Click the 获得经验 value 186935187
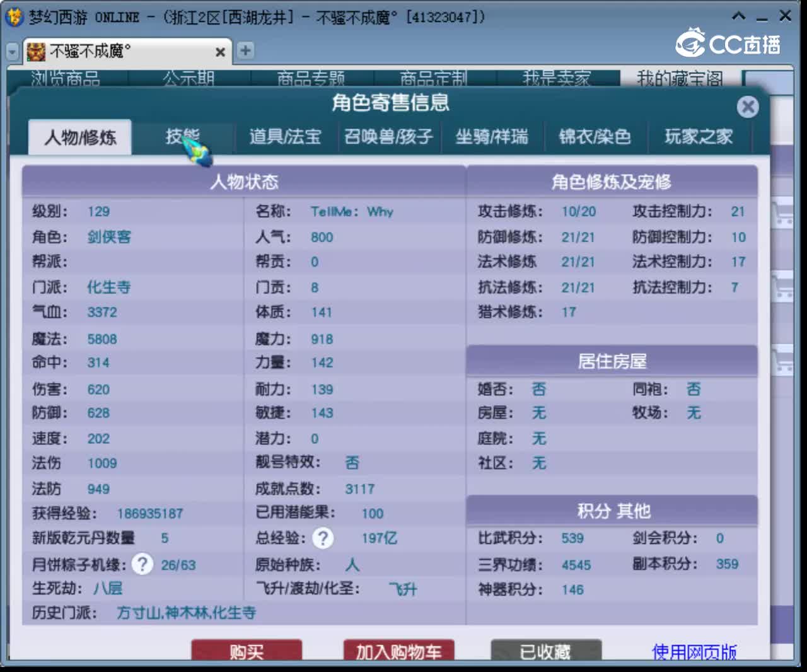The height and width of the screenshot is (672, 807). click(150, 514)
